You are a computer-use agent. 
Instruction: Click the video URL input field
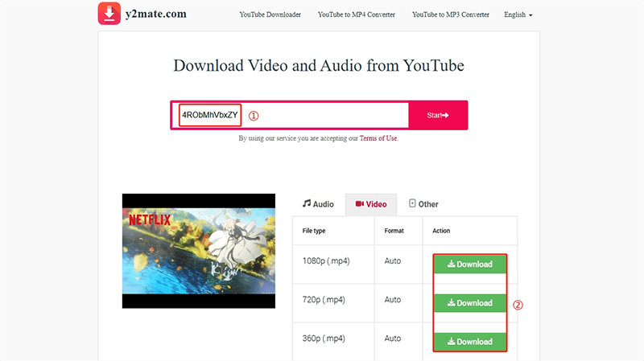pos(322,115)
